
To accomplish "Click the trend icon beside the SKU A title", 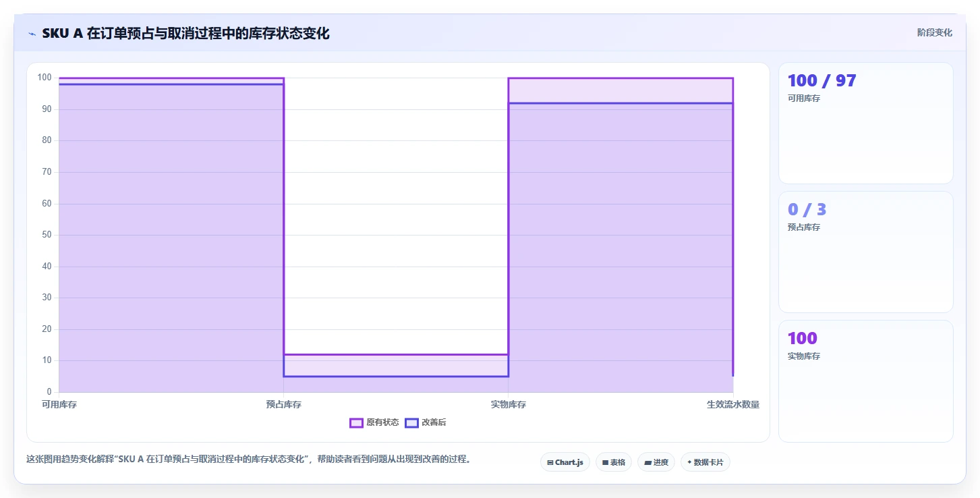I will pos(32,34).
